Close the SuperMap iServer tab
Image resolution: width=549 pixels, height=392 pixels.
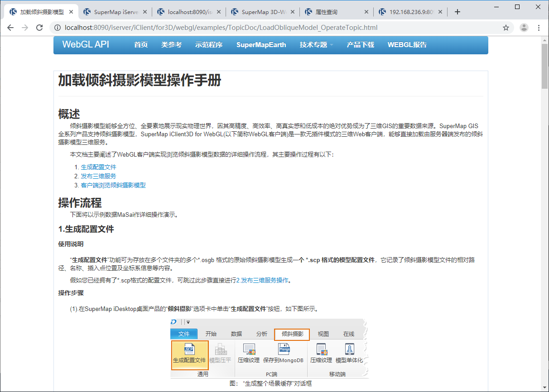click(x=144, y=12)
